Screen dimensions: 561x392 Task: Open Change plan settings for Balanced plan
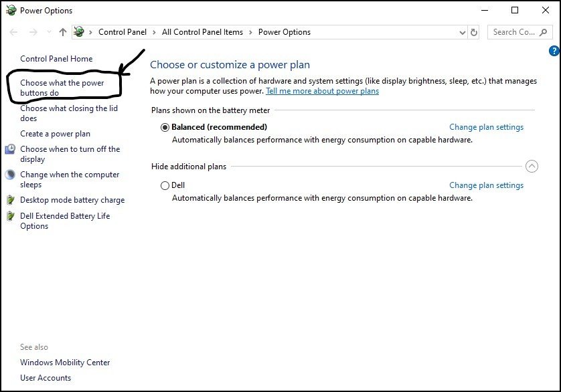[486, 127]
